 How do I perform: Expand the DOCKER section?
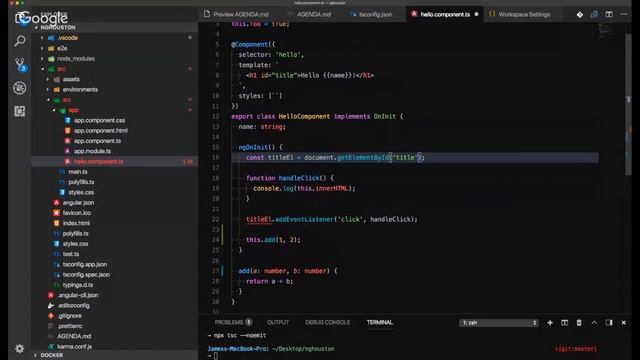52,355
